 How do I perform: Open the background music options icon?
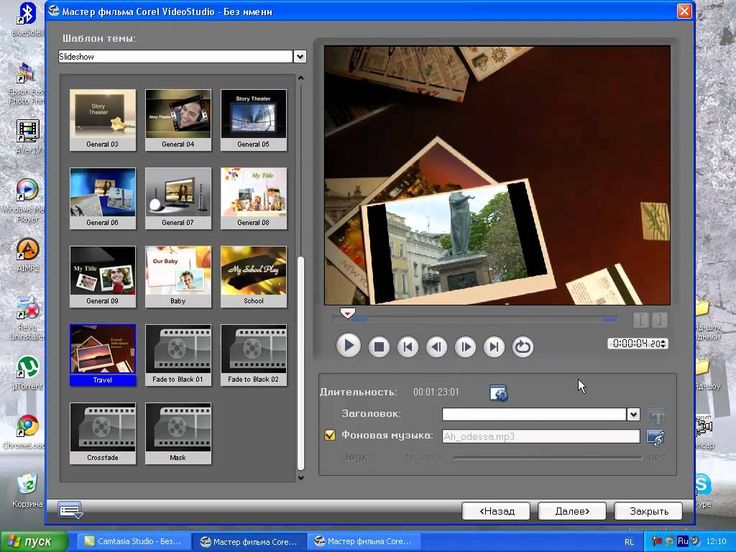click(x=655, y=436)
